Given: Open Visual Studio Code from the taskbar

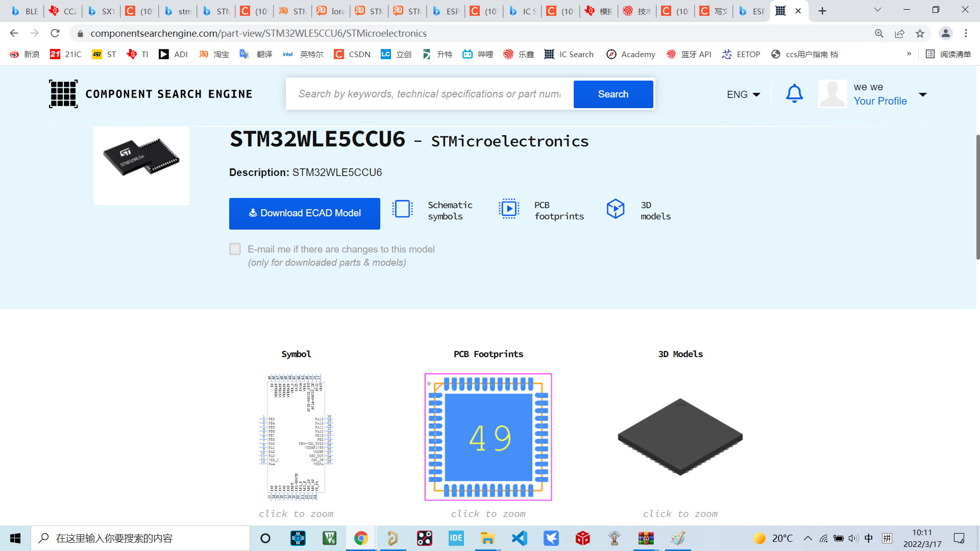Looking at the screenshot, I should pos(519,538).
